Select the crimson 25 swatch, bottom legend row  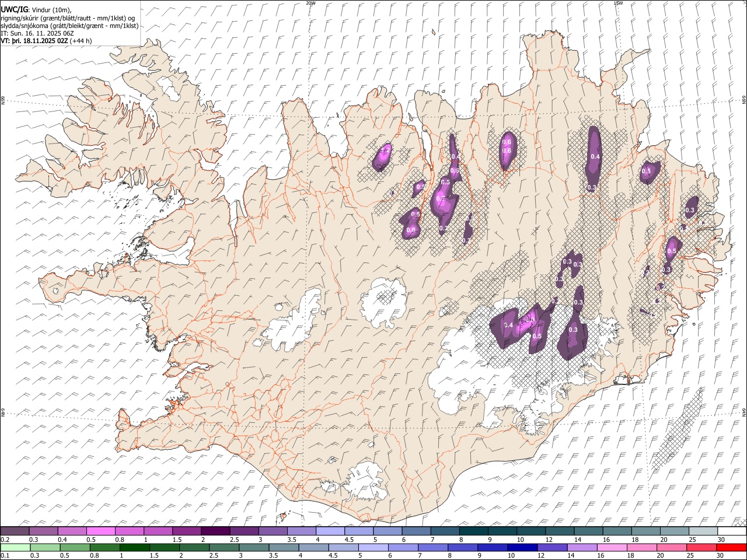(x=701, y=548)
